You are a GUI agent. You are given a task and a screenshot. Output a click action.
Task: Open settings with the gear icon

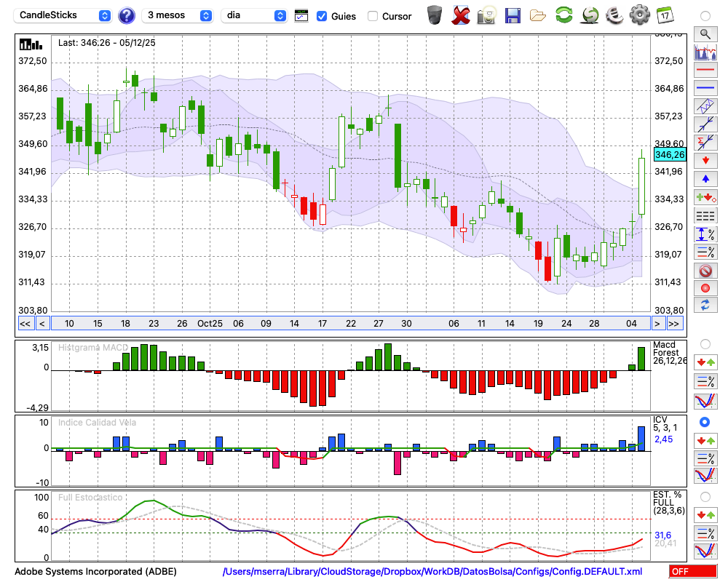pyautogui.click(x=639, y=15)
